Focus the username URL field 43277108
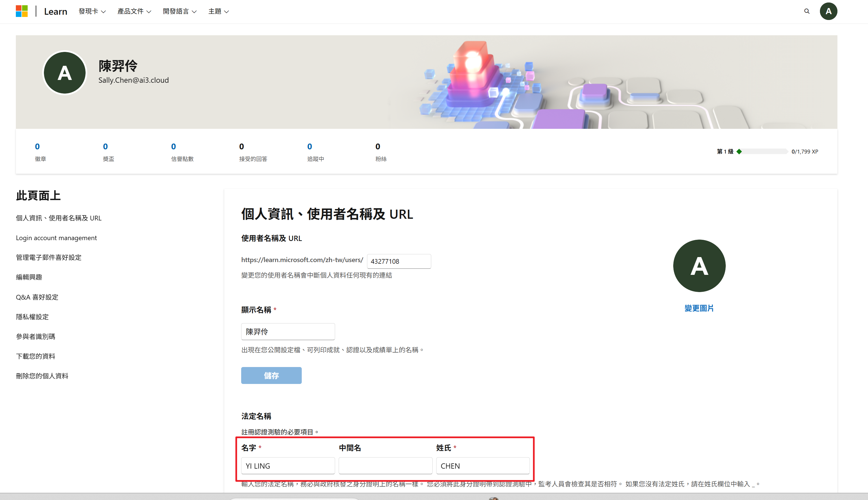 click(x=399, y=261)
